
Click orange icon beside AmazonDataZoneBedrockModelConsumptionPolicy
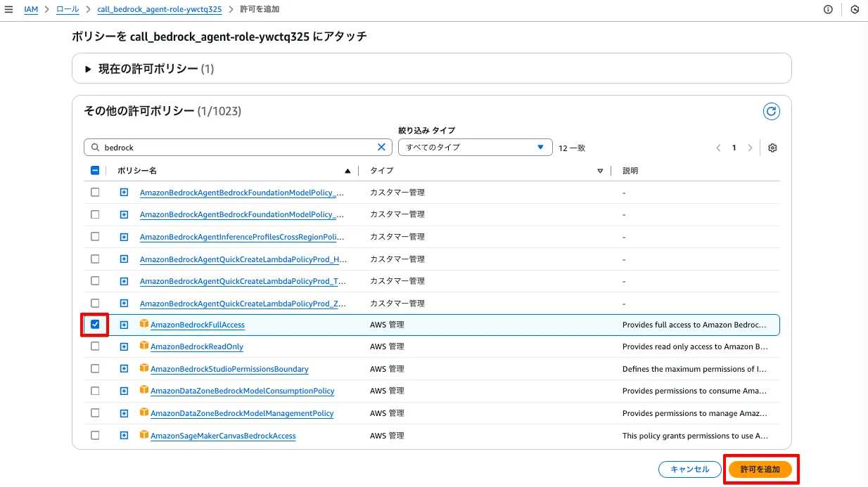tap(144, 390)
